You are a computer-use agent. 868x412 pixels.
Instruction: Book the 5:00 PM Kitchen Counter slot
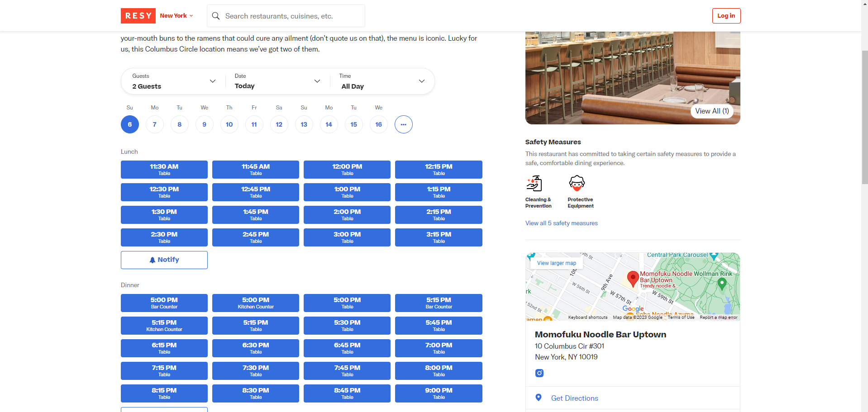tap(256, 303)
